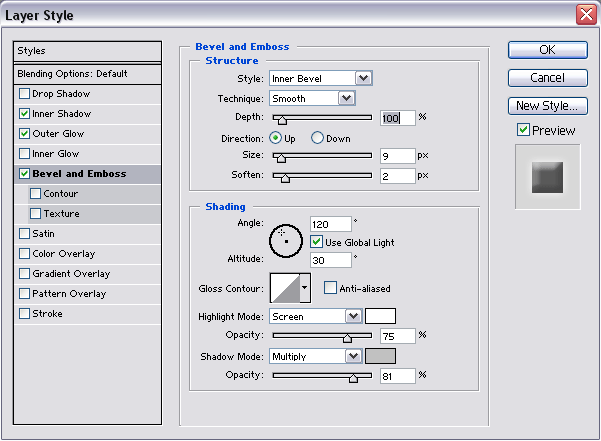Enable the Texture checkbox

[35, 213]
